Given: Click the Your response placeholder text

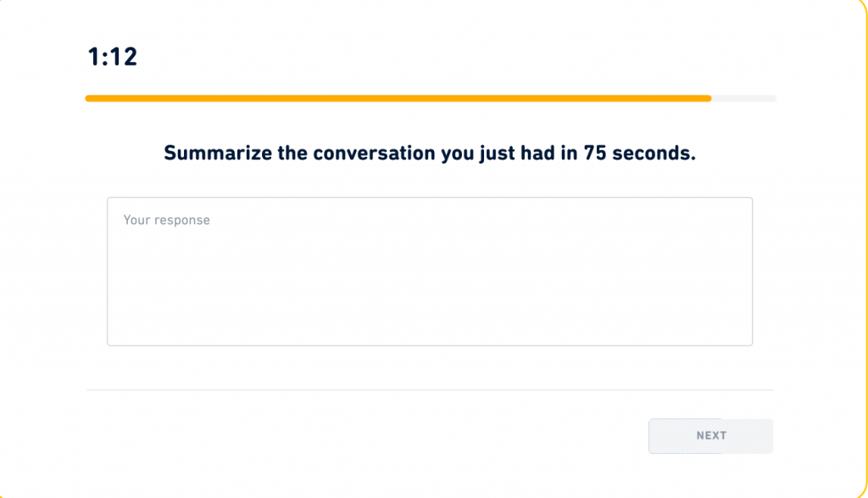Looking at the screenshot, I should coord(167,221).
